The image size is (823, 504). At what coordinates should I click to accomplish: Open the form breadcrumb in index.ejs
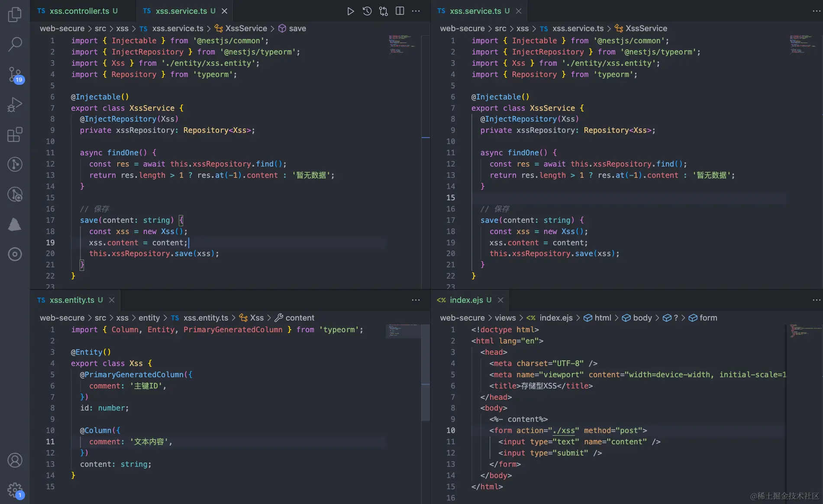point(703,318)
